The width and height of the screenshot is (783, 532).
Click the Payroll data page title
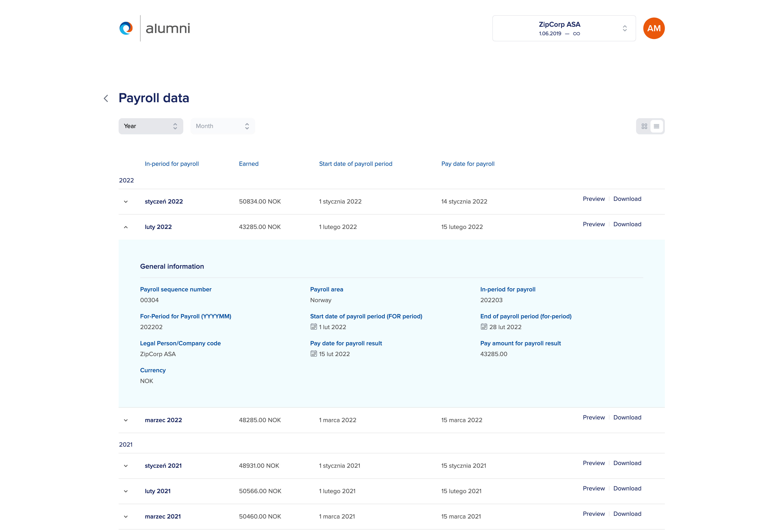(154, 98)
